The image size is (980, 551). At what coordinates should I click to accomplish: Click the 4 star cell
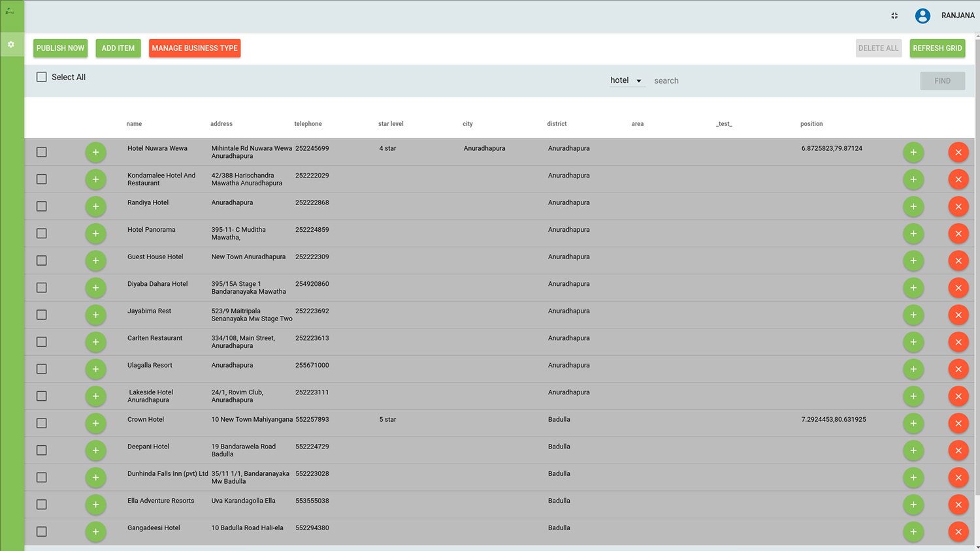tap(387, 148)
